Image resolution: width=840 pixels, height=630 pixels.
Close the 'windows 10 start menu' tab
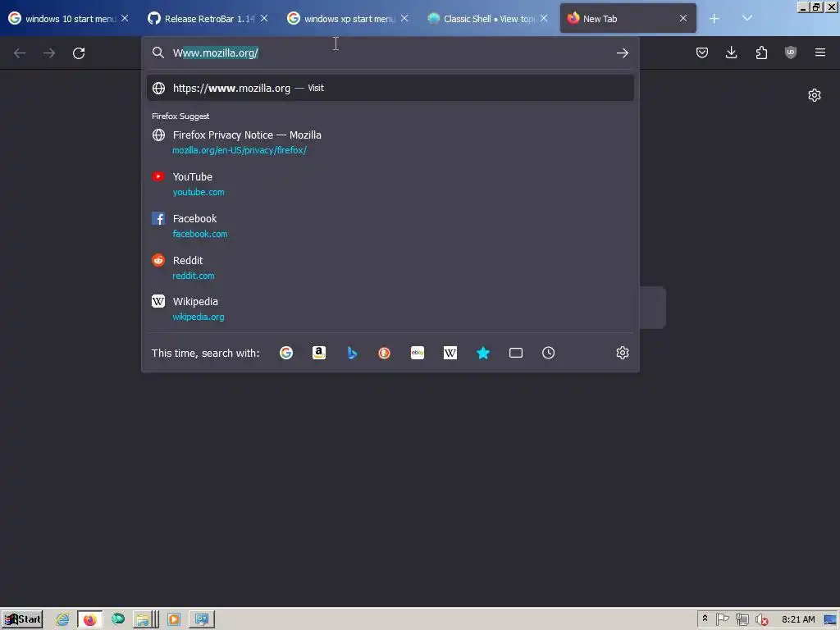125,18
